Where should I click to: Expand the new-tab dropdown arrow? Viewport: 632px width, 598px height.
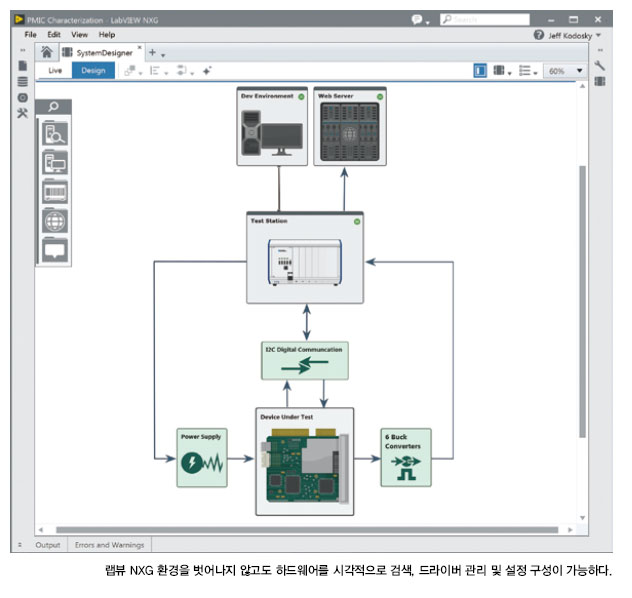(x=163, y=55)
